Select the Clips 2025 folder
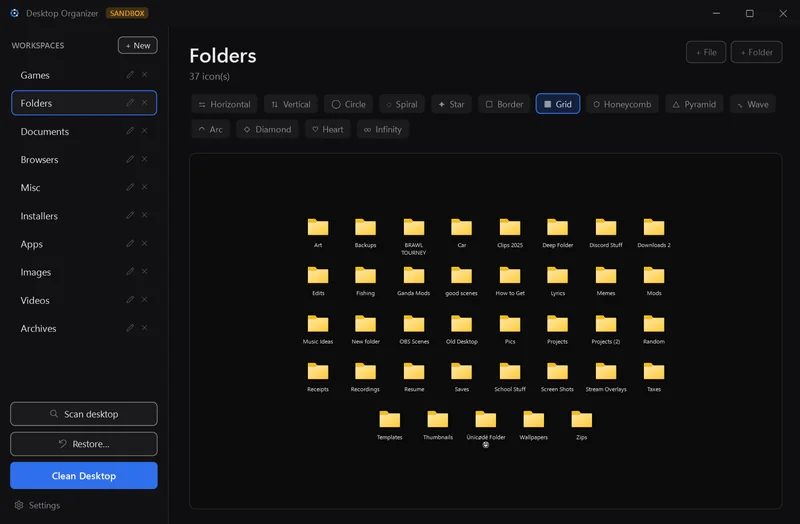800x524 pixels. pos(510,227)
